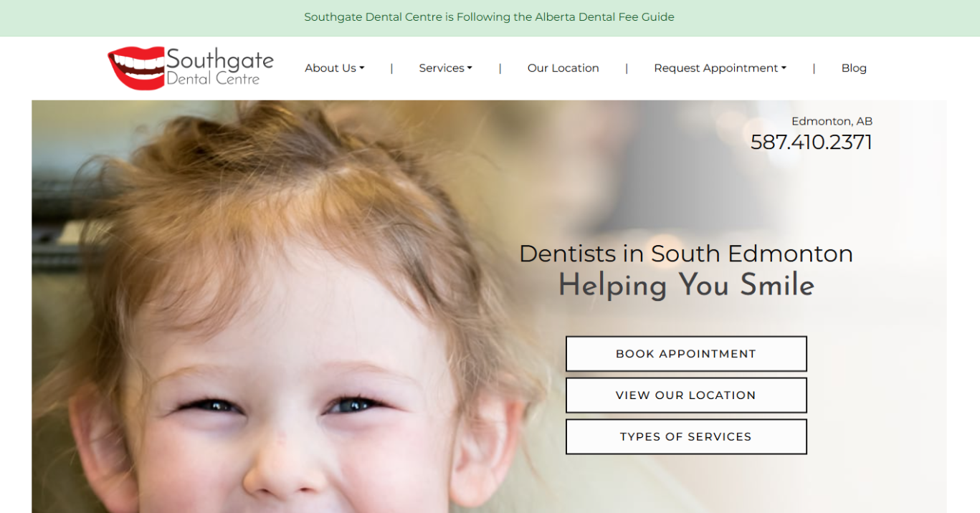The width and height of the screenshot is (980, 513).
Task: Open the Request Appointment menu
Action: coord(720,68)
